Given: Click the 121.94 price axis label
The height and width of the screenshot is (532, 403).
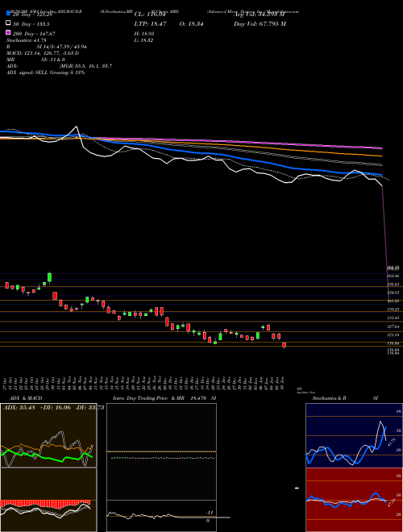Looking at the screenshot, I should point(393,335).
